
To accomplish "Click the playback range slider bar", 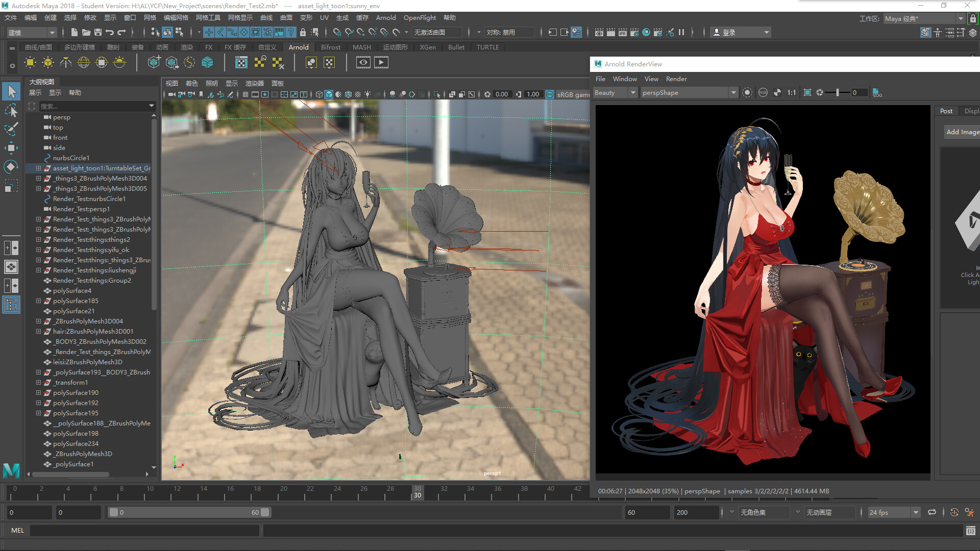I will click(x=189, y=512).
